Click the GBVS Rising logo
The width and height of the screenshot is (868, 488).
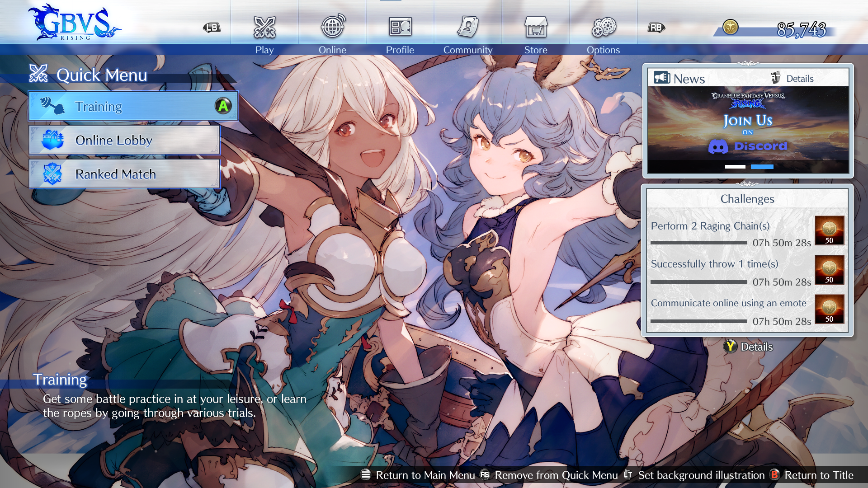[x=74, y=23]
